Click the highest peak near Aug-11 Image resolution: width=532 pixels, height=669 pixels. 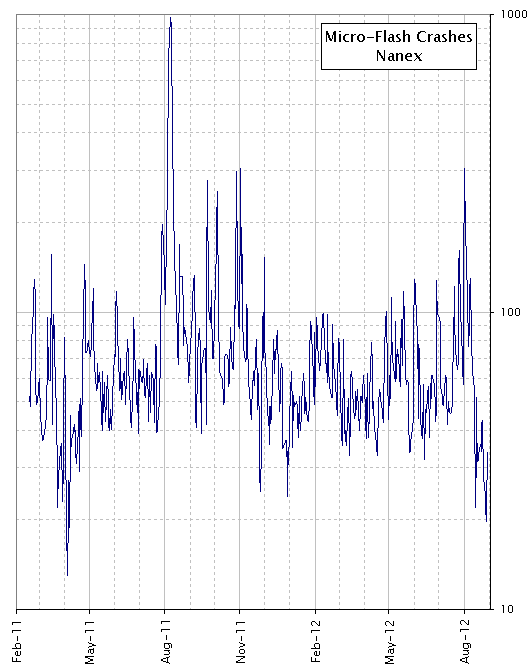[170, 18]
